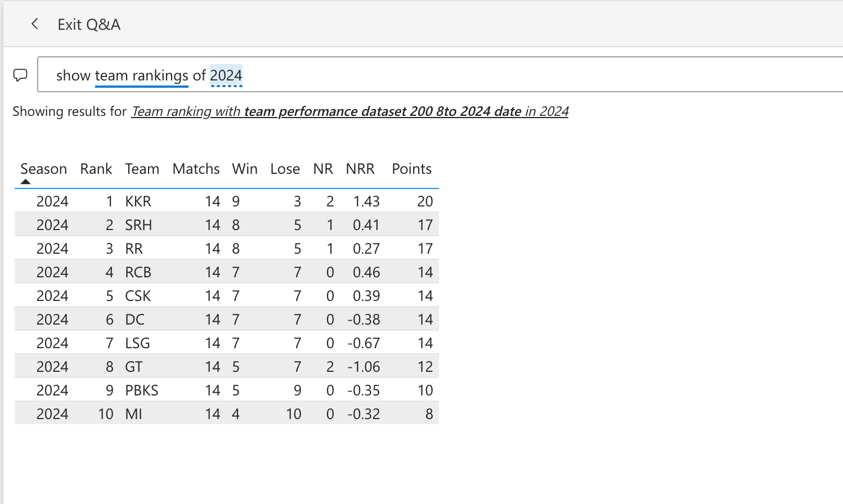843x504 pixels.
Task: Sort by Team column header
Action: [x=142, y=169]
